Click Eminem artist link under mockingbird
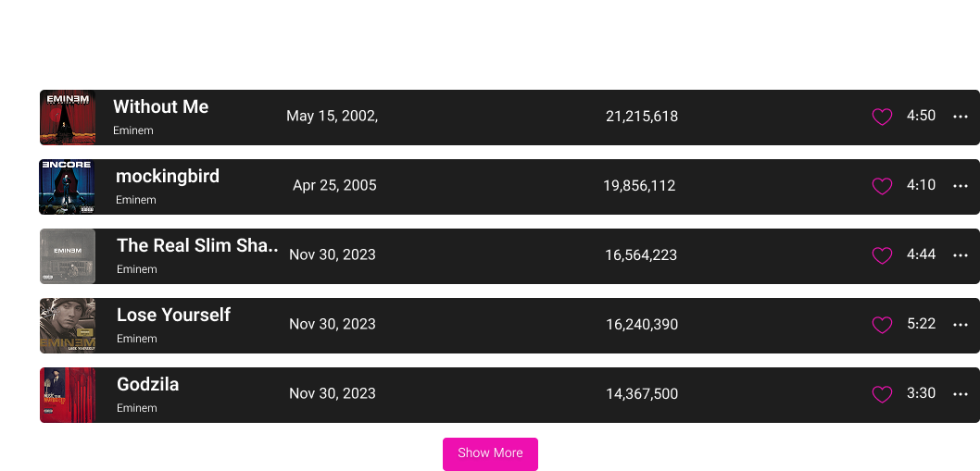980x471 pixels. point(136,200)
